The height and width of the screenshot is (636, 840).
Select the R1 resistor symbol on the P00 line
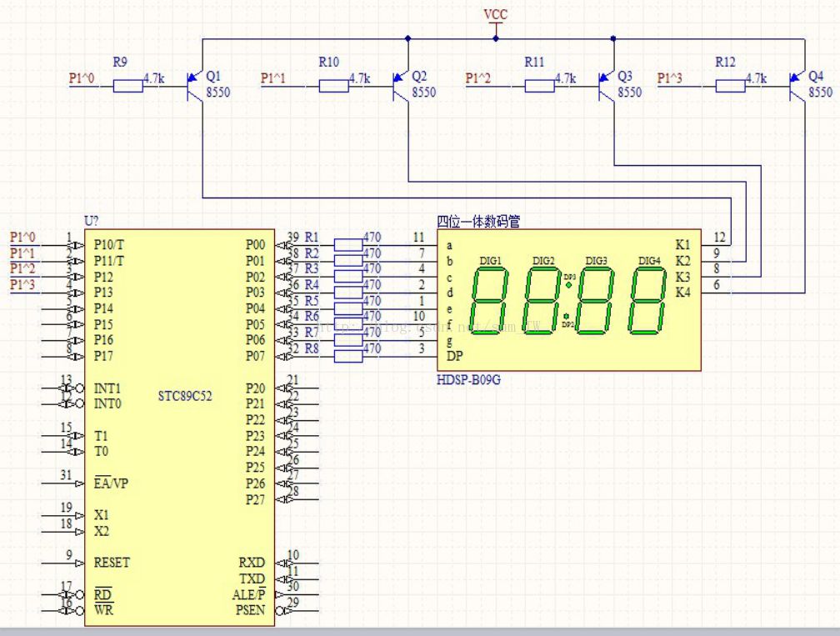pos(348,245)
